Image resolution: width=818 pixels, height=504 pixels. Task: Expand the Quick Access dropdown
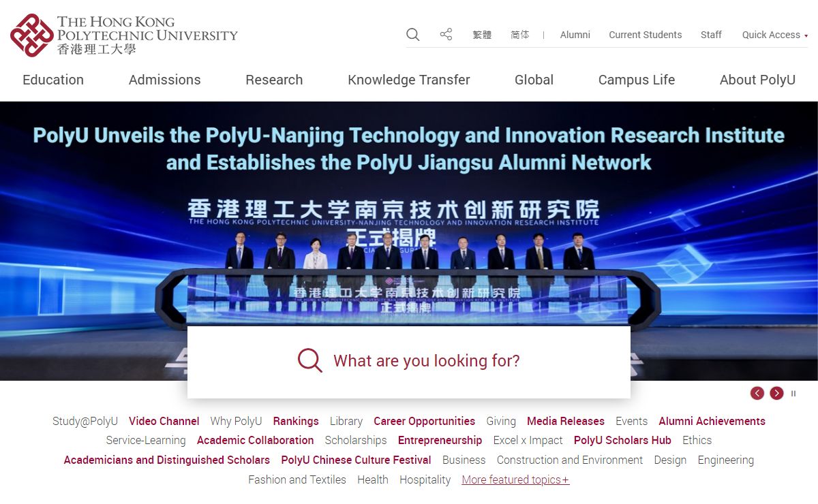pyautogui.click(x=775, y=35)
